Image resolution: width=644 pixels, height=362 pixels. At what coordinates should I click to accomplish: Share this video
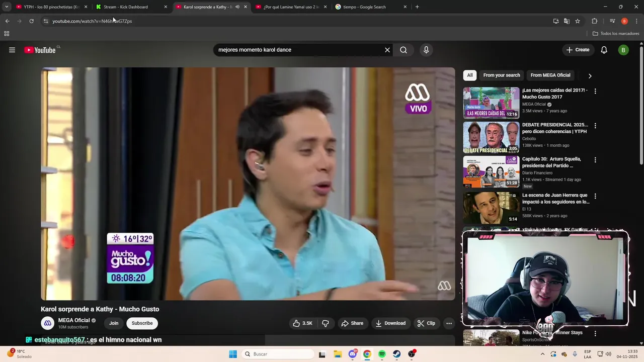coord(352,323)
